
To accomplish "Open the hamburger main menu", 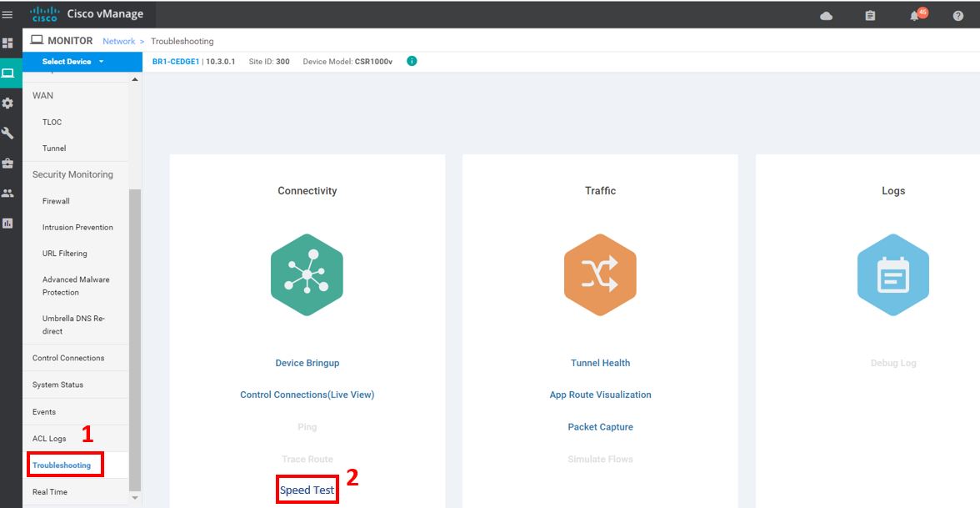I will [7, 15].
